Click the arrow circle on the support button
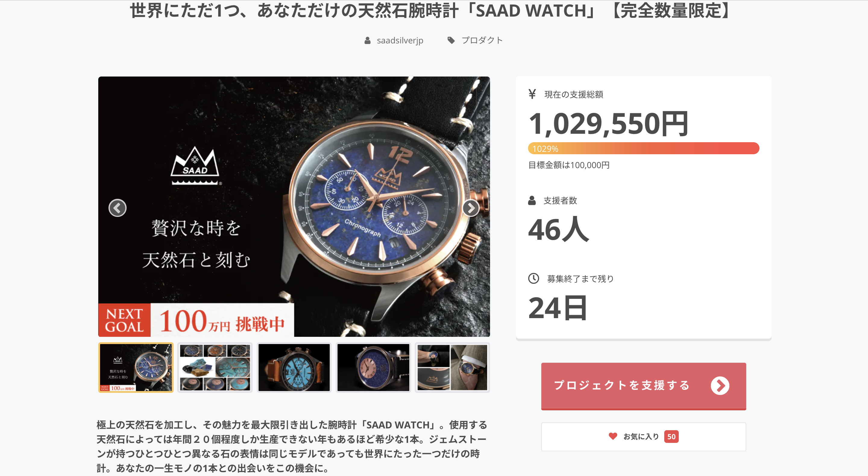This screenshot has height=476, width=868. click(720, 386)
